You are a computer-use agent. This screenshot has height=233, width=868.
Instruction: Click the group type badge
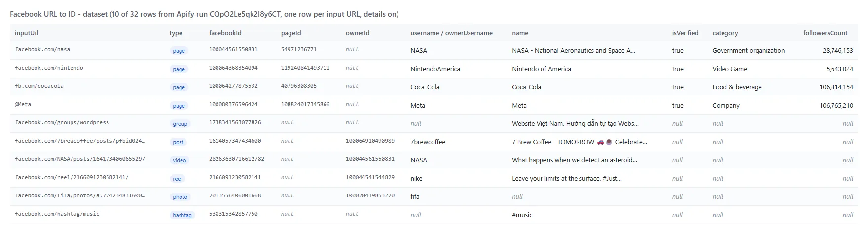(x=180, y=124)
